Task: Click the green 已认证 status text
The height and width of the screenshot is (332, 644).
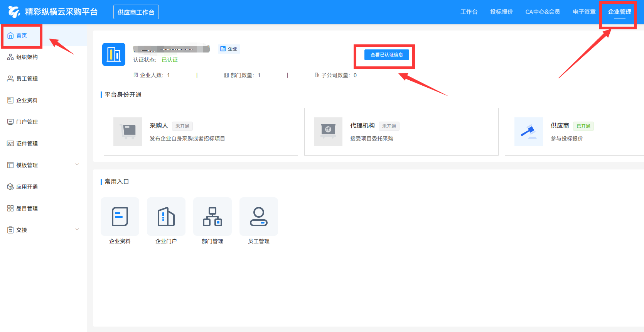Action: tap(170, 60)
